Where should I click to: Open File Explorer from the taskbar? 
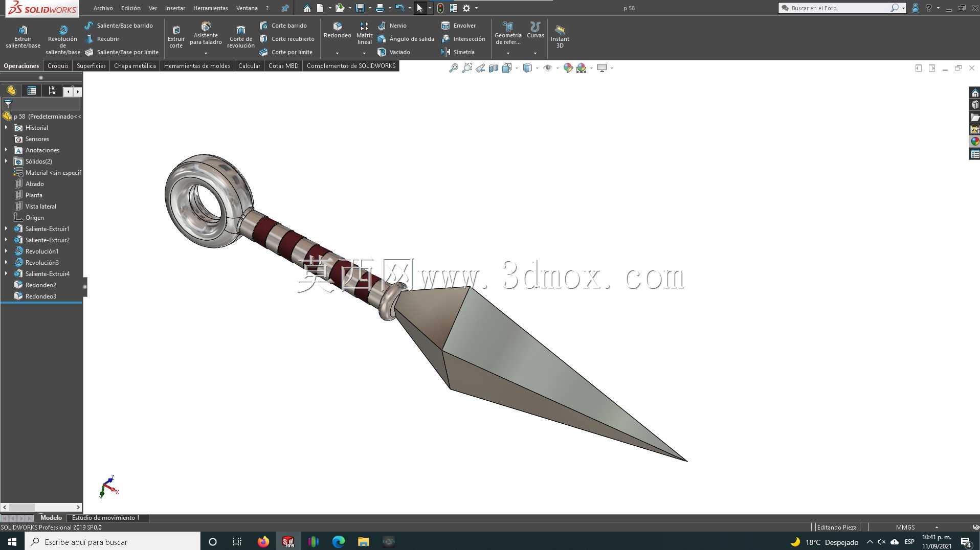[363, 541]
